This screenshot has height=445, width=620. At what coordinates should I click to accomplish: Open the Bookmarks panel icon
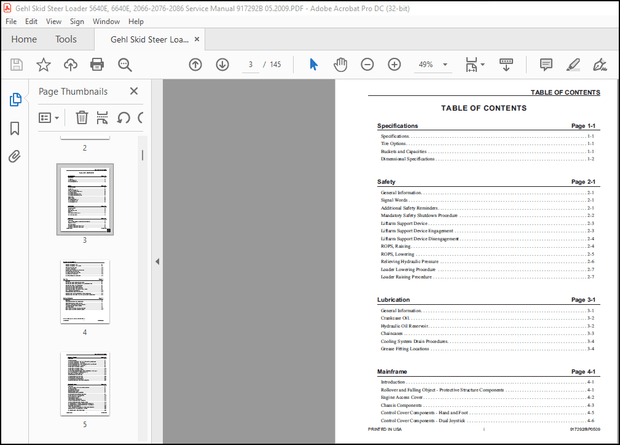click(x=15, y=128)
